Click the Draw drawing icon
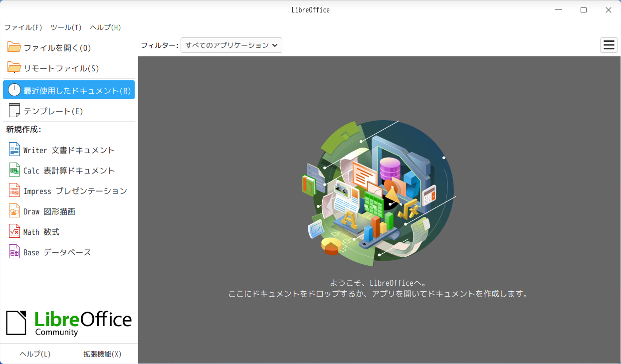 pos(14,211)
